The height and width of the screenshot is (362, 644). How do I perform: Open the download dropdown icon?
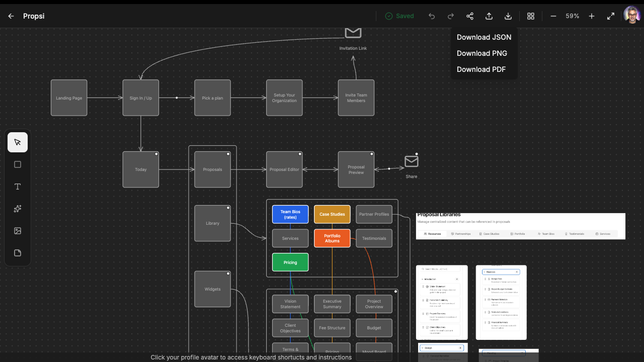[508, 16]
